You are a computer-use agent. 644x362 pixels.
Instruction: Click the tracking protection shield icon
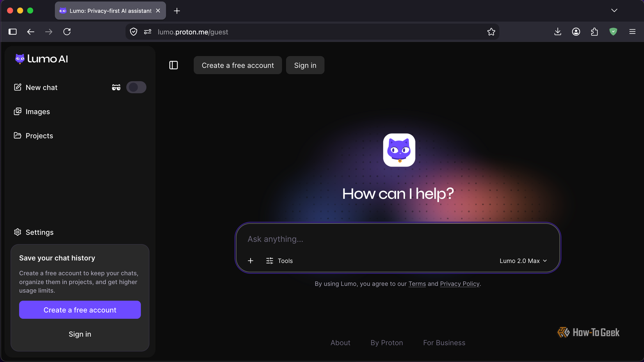pyautogui.click(x=133, y=32)
